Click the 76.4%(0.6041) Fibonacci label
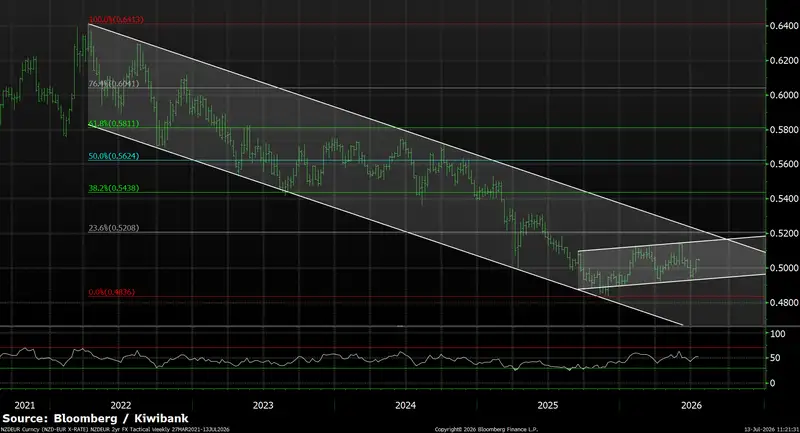800x433 pixels. [x=113, y=84]
